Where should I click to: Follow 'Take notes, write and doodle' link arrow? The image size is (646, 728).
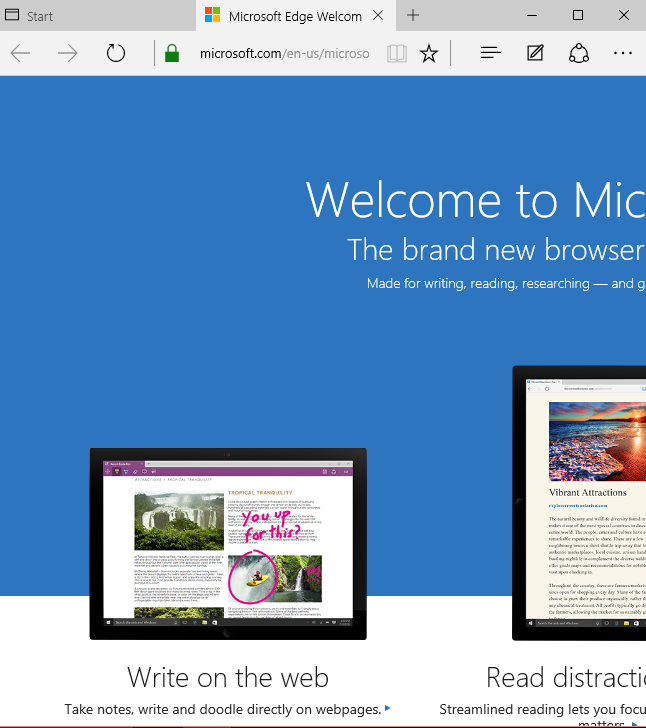pyautogui.click(x=387, y=708)
